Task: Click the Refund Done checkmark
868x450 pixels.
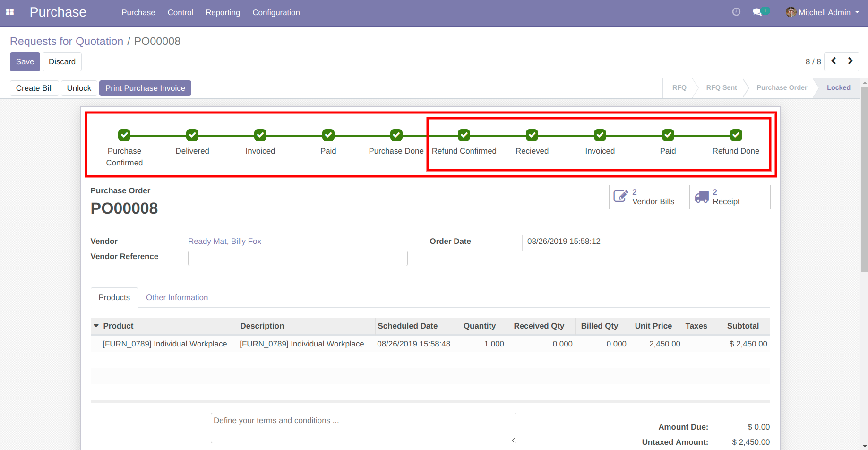Action: point(736,136)
